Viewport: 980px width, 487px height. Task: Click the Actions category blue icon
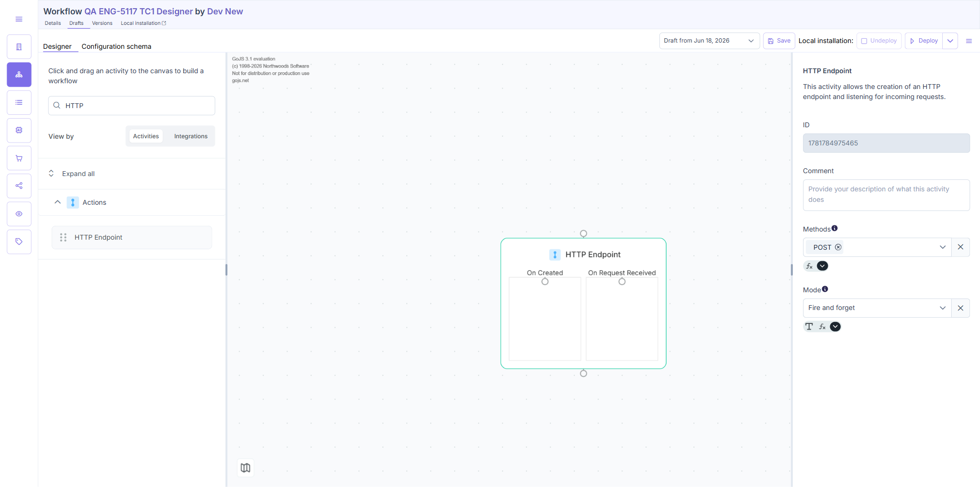(73, 202)
